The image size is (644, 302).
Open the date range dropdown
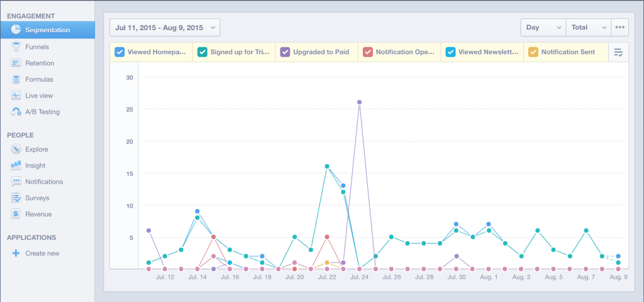point(165,28)
